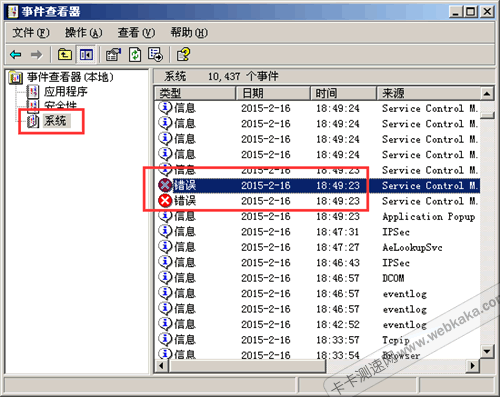The width and height of the screenshot is (500, 397).
Task: Sort by the 来源 column header
Action: coord(429,93)
